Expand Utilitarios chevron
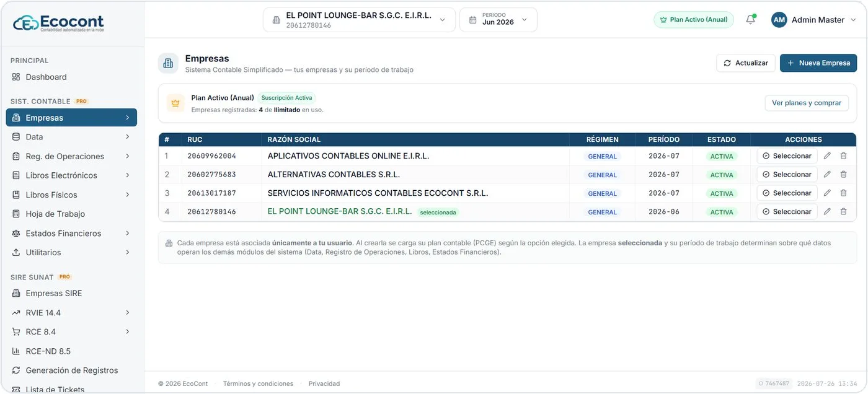Image resolution: width=868 pixels, height=394 pixels. (x=128, y=253)
